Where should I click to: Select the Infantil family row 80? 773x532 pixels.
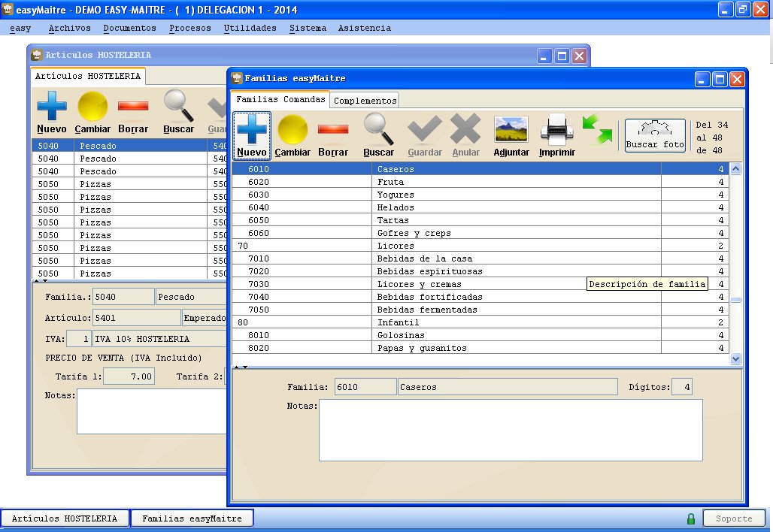[x=480, y=322]
